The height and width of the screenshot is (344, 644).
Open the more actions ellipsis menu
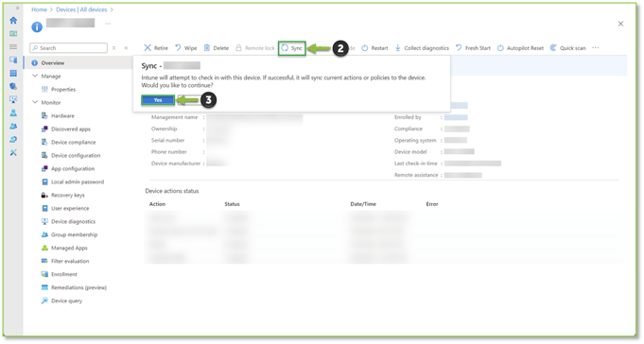596,48
